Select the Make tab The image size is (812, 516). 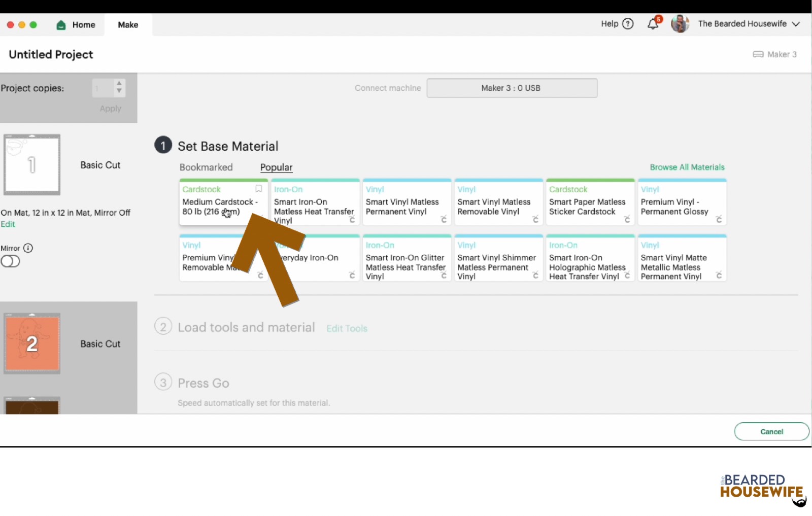(128, 25)
